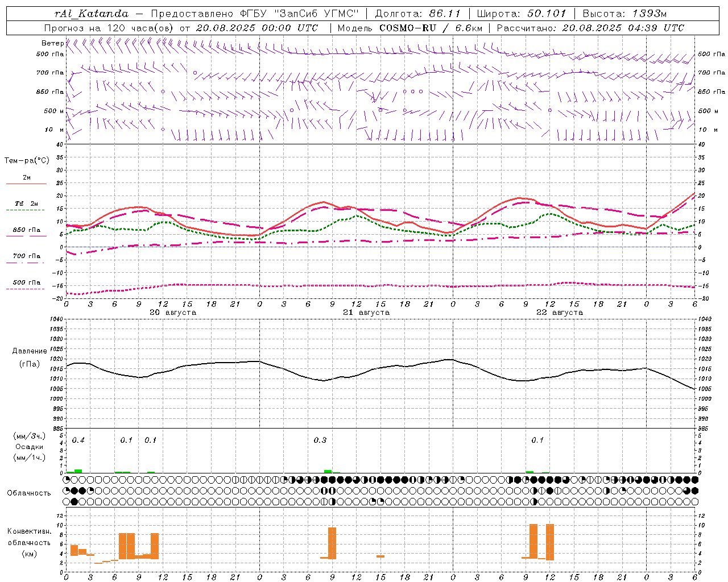Image resolution: width=728 pixels, height=582 pixels.
Task: Click the 0.3 precipitation amount value
Action: tap(320, 440)
